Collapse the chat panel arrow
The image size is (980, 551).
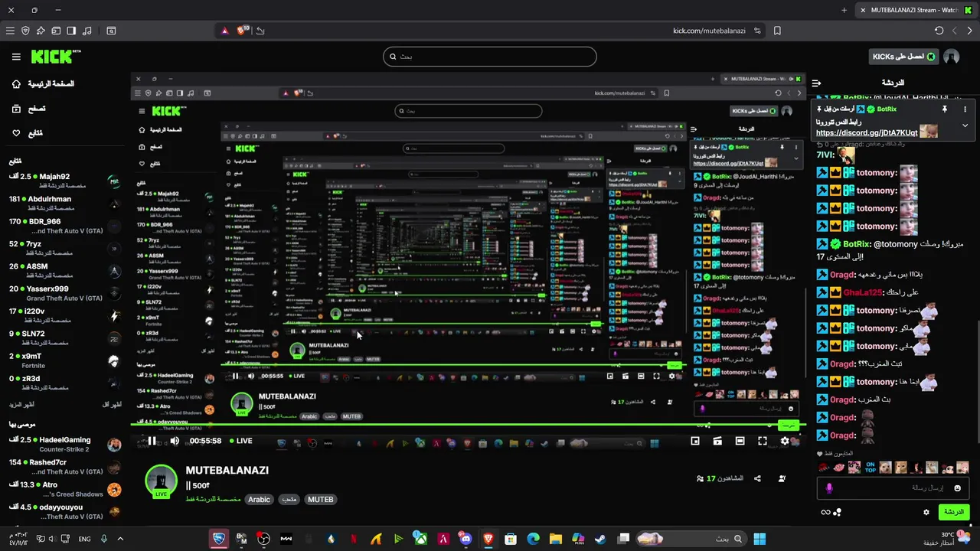[816, 83]
